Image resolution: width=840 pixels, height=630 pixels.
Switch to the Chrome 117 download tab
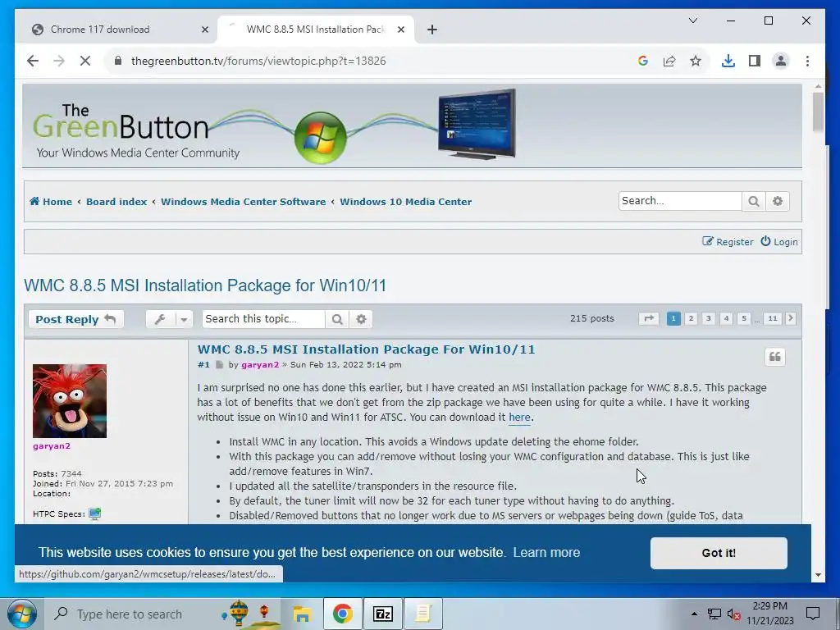[116, 30]
